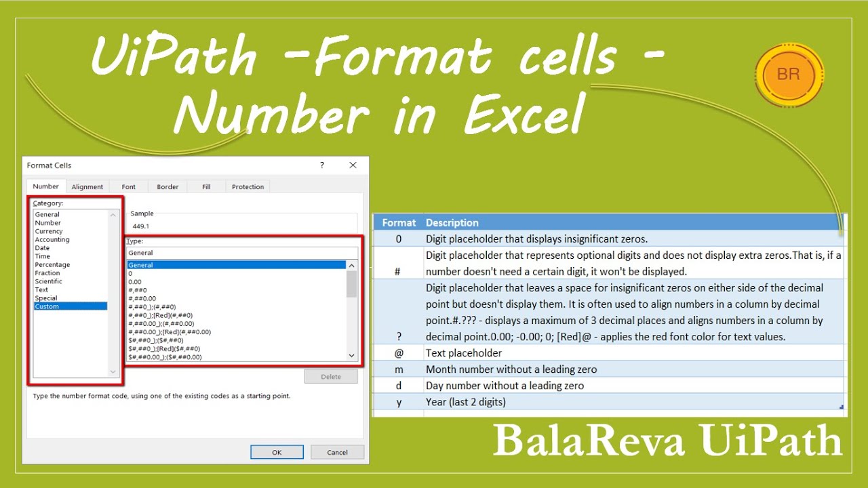Click Year (last 2 digits) cell
Viewport: 868px width, 488px height.
pyautogui.click(x=634, y=402)
